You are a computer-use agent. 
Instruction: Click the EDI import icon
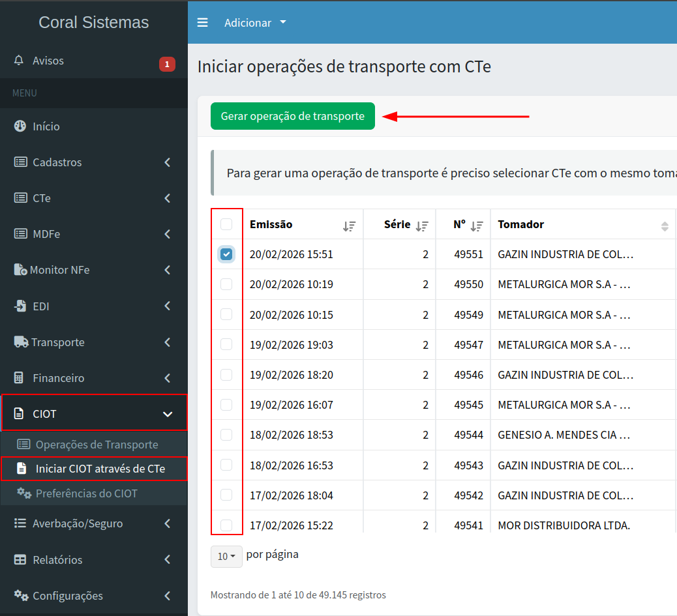pyautogui.click(x=20, y=306)
